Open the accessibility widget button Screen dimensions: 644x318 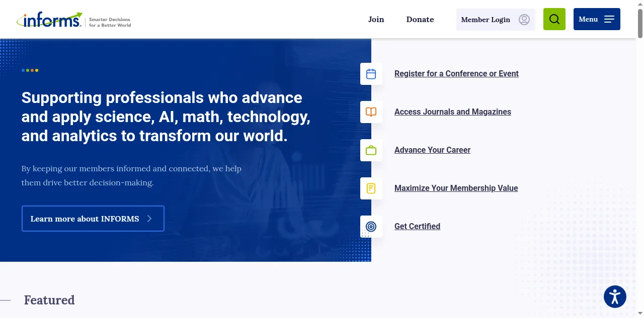tap(615, 296)
